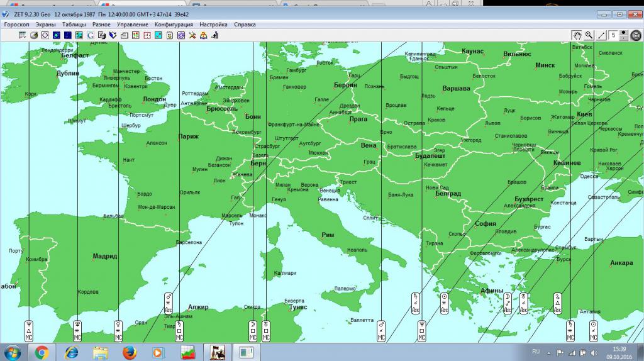
Task: Click the round dark globe button
Action: pyautogui.click(x=636, y=35)
